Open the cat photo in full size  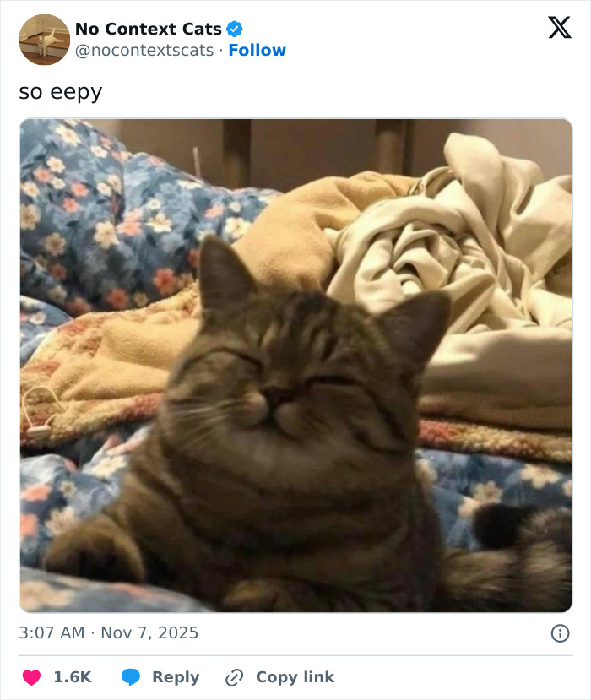click(295, 363)
